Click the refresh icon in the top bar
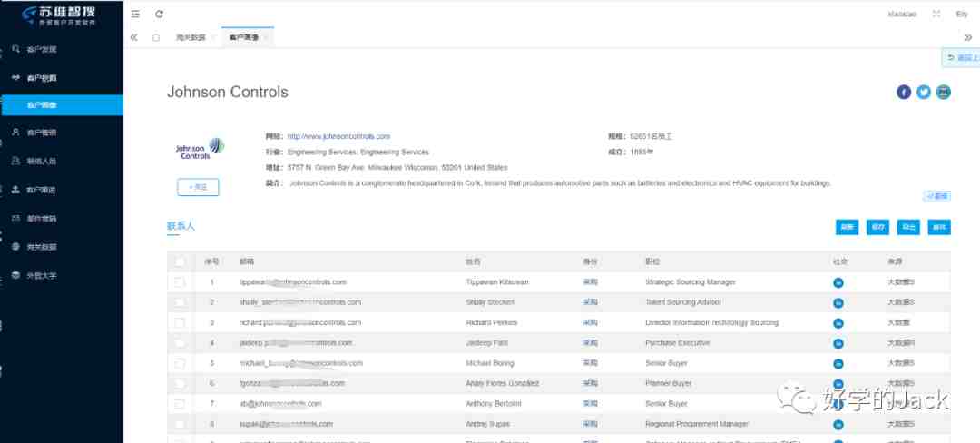The width and height of the screenshot is (980, 443). coord(160,14)
